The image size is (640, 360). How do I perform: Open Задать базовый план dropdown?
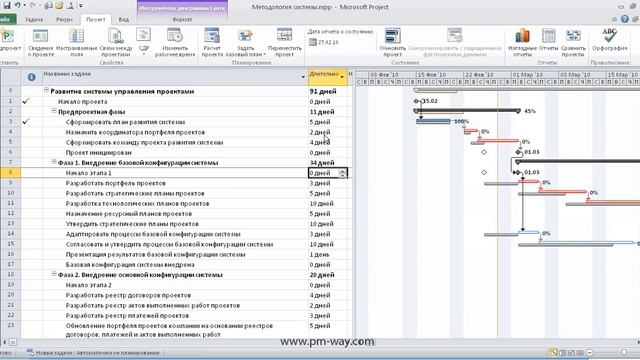[x=246, y=42]
